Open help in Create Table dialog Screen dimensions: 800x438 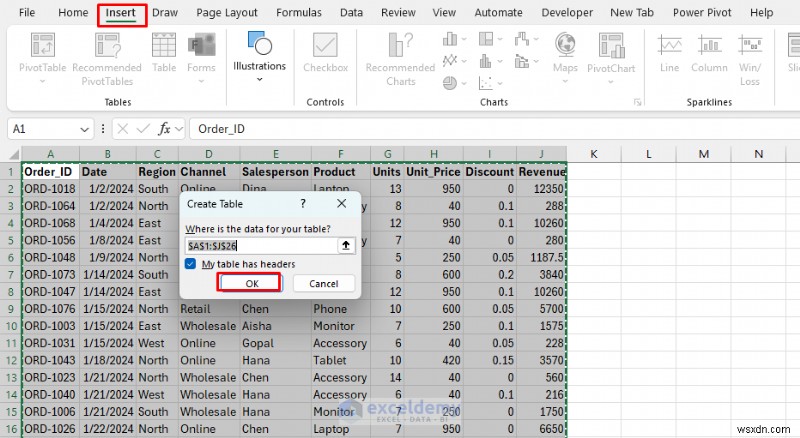[303, 204]
